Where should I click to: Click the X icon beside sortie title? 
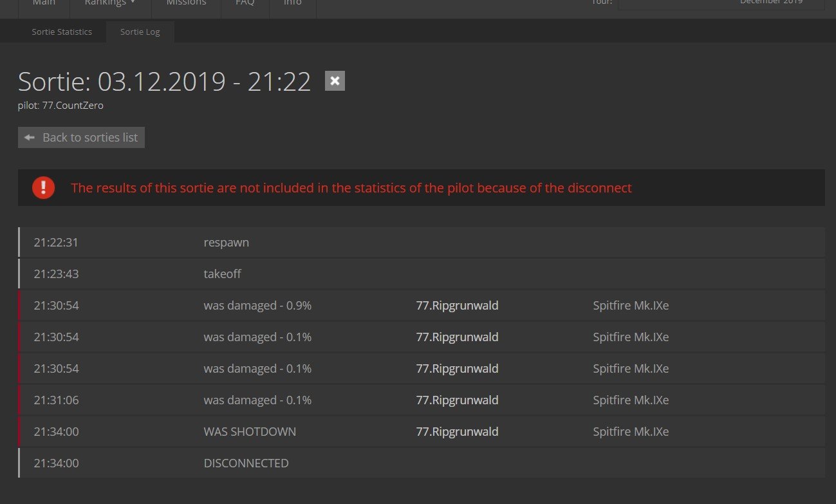pos(335,81)
